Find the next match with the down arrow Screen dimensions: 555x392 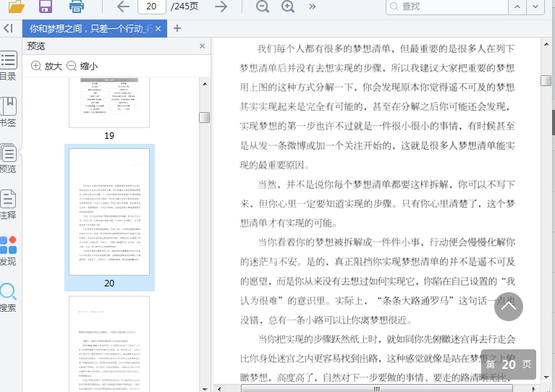(535, 7)
